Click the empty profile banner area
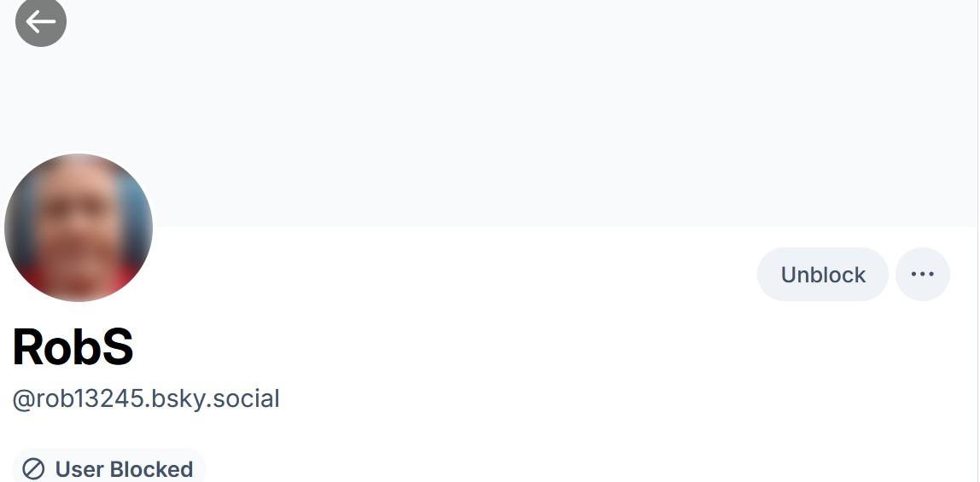 (x=512, y=111)
